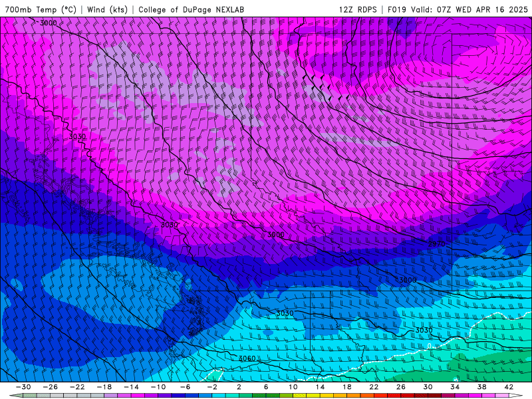Image resolution: width=532 pixels, height=399 pixels.
Task: Click the 'F019' forecast hour text
Action: tap(396, 9)
